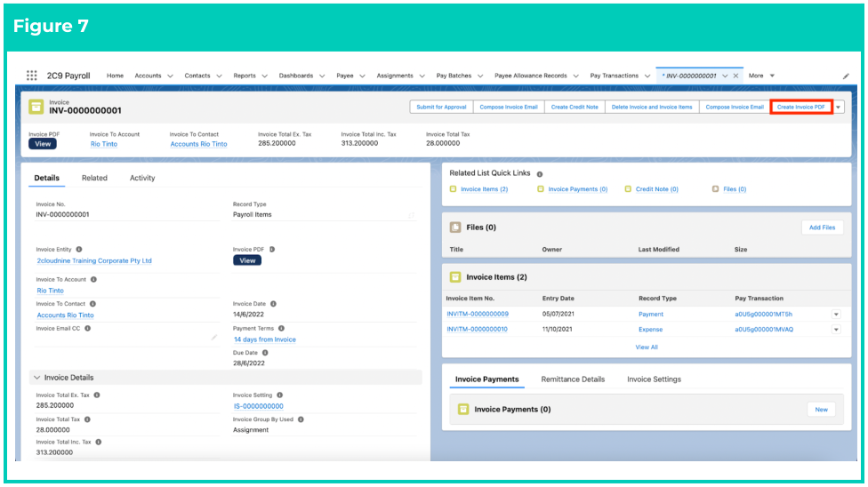Open Accounts navigation dropdown arrow
The width and height of the screenshot is (868, 487).
click(170, 76)
